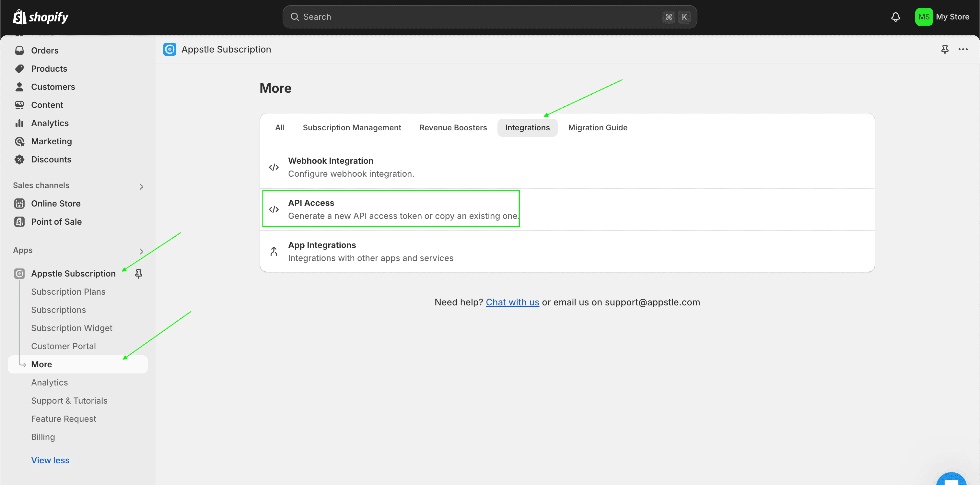
Task: Expand the Sales channels section
Action: coord(141,186)
